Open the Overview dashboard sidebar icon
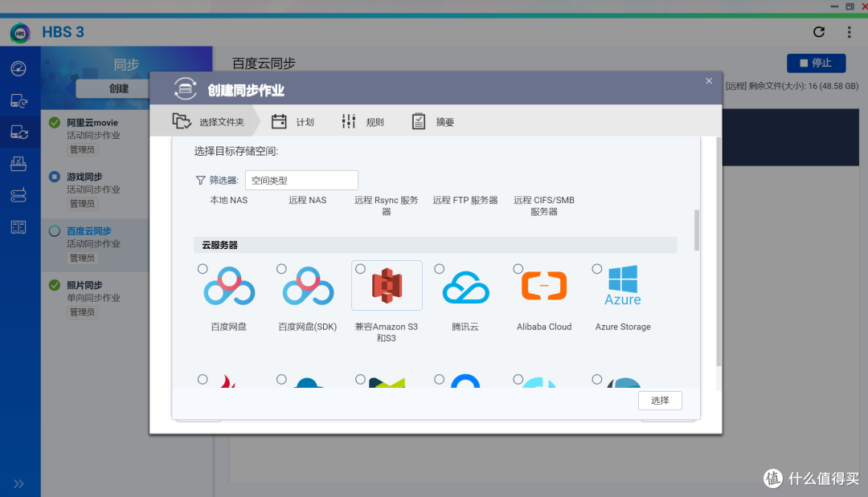 [18, 68]
